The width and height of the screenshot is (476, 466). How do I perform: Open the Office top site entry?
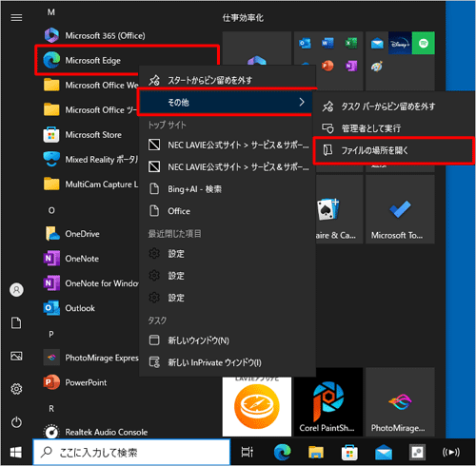[228, 211]
